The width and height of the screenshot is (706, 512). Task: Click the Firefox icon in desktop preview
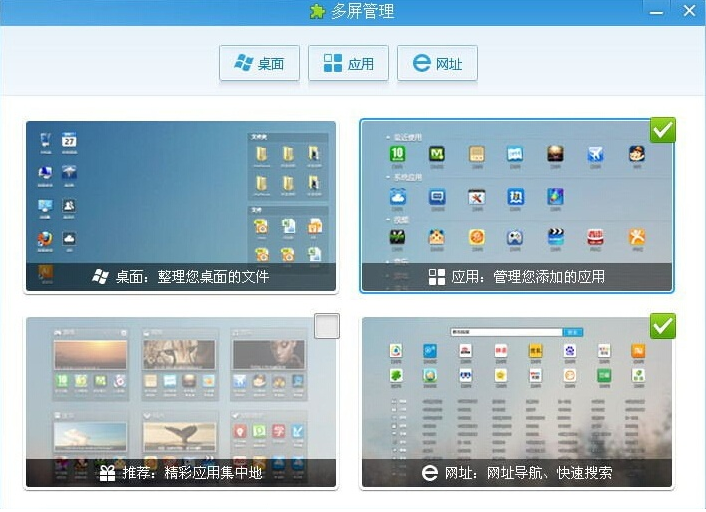(x=45, y=239)
